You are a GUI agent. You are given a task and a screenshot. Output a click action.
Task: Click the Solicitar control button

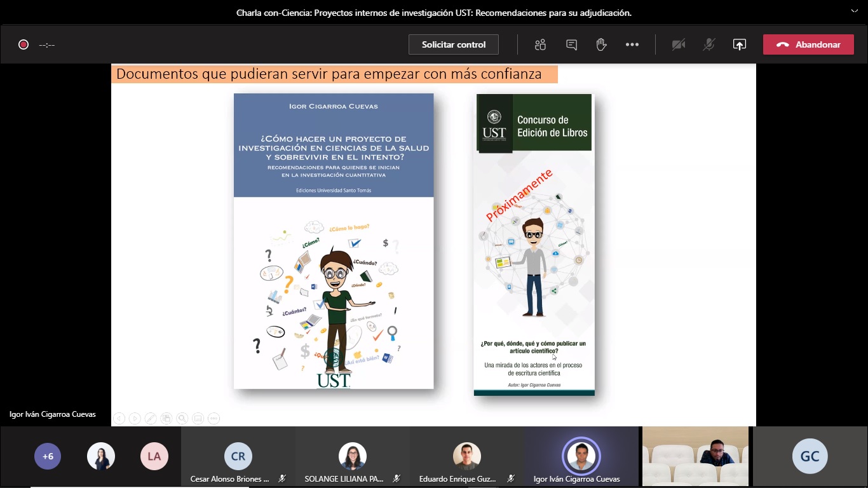(x=454, y=44)
